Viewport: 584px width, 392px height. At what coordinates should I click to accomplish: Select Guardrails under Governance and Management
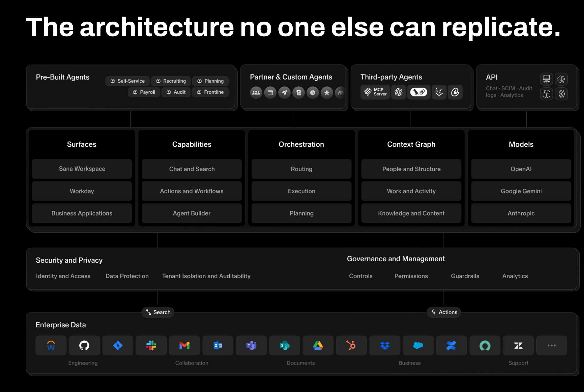pos(465,276)
